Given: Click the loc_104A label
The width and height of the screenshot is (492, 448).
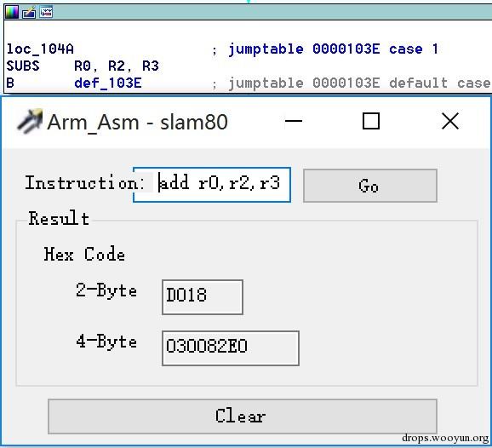Looking at the screenshot, I should click(40, 49).
